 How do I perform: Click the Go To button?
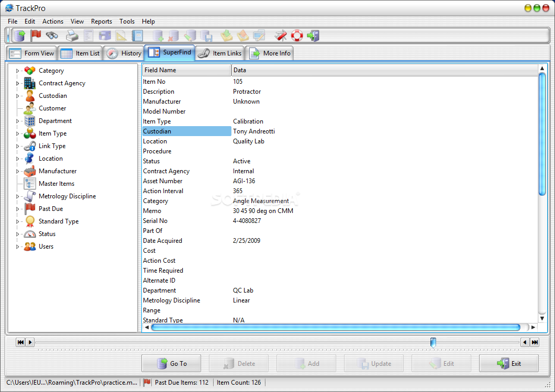coord(171,363)
